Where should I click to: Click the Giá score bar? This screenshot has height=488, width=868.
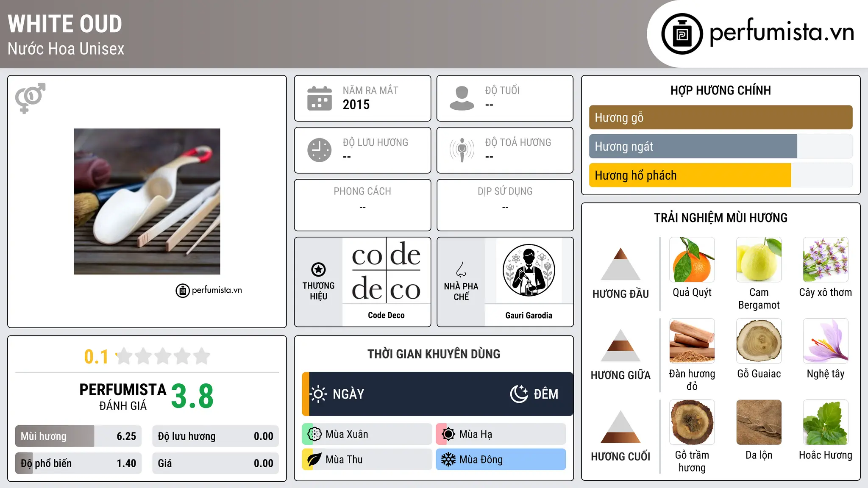coord(216,463)
